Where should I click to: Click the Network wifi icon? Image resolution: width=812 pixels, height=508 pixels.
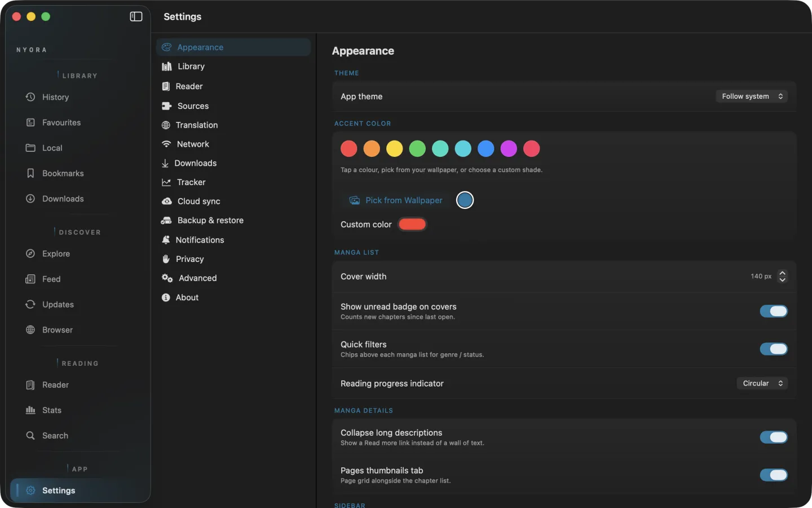(166, 144)
